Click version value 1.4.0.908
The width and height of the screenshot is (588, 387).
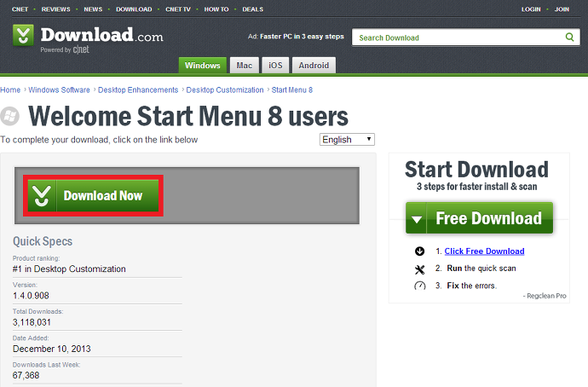(31, 296)
